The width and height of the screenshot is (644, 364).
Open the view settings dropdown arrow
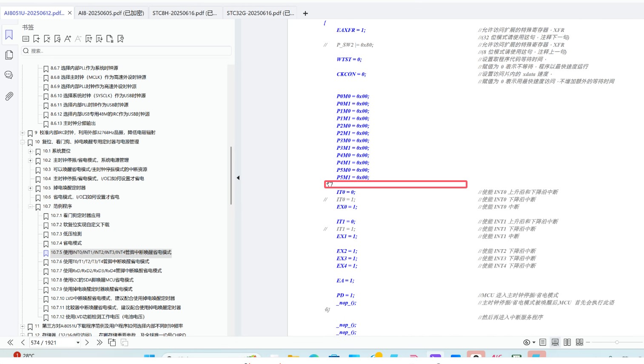(x=534, y=342)
